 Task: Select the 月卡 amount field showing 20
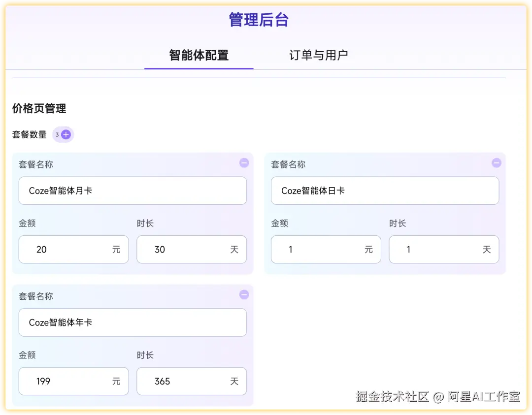[73, 250]
